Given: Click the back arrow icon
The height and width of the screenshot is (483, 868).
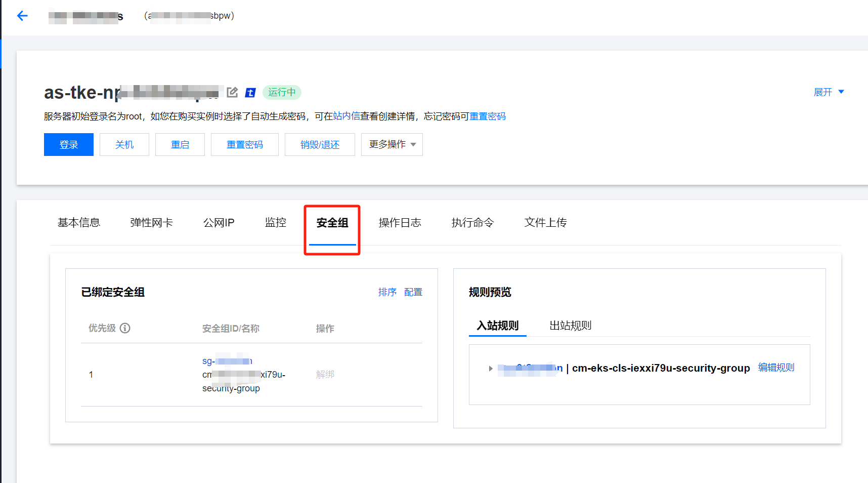Looking at the screenshot, I should (22, 16).
